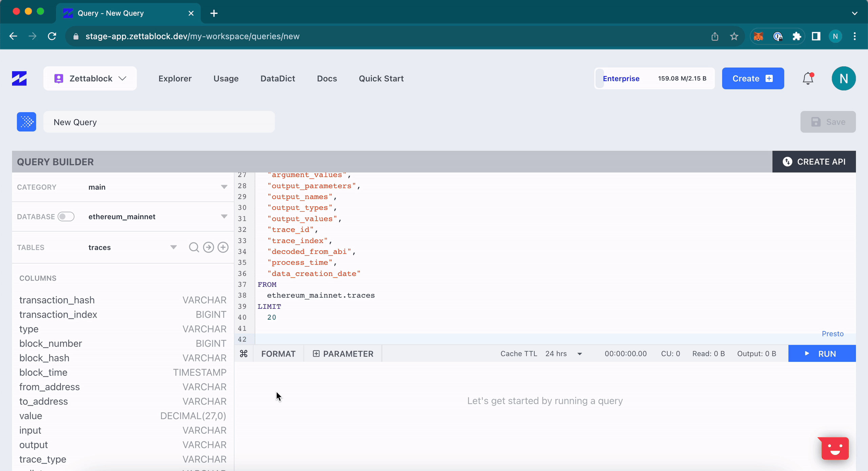Open the red chat widget icon
The width and height of the screenshot is (868, 471).
pos(835,449)
